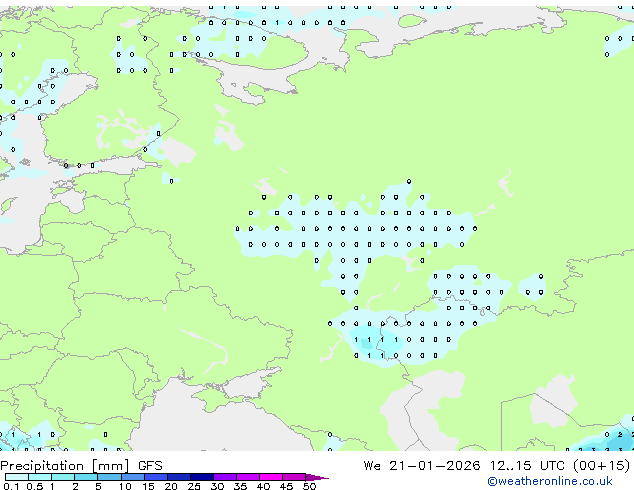The width and height of the screenshot is (634, 490).
Task: Select the 1 mm legend color swatch
Action: [x=63, y=477]
